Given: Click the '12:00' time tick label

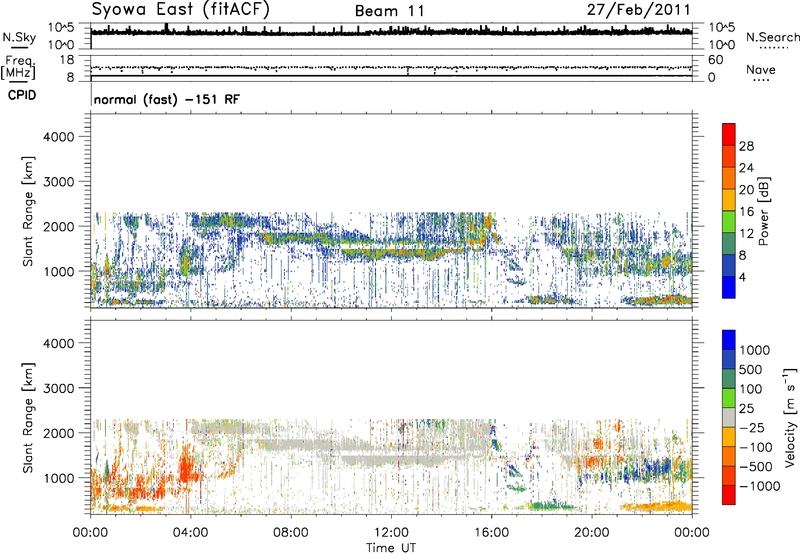Looking at the screenshot, I should coord(391,533).
